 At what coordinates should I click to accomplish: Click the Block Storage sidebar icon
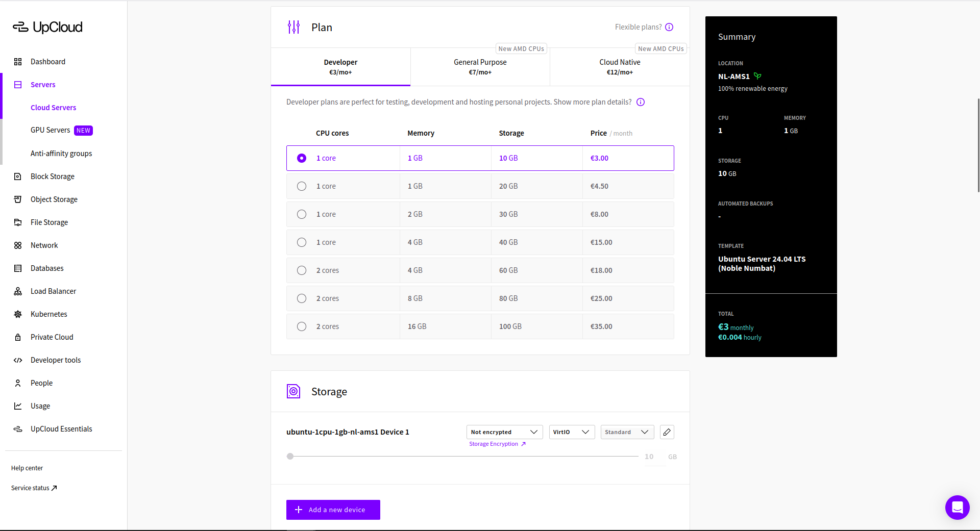[x=18, y=176]
